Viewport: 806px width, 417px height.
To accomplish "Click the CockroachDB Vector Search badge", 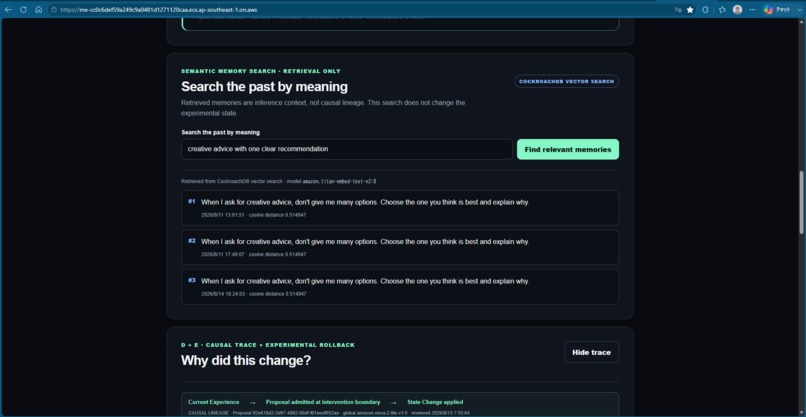I will click(x=566, y=81).
